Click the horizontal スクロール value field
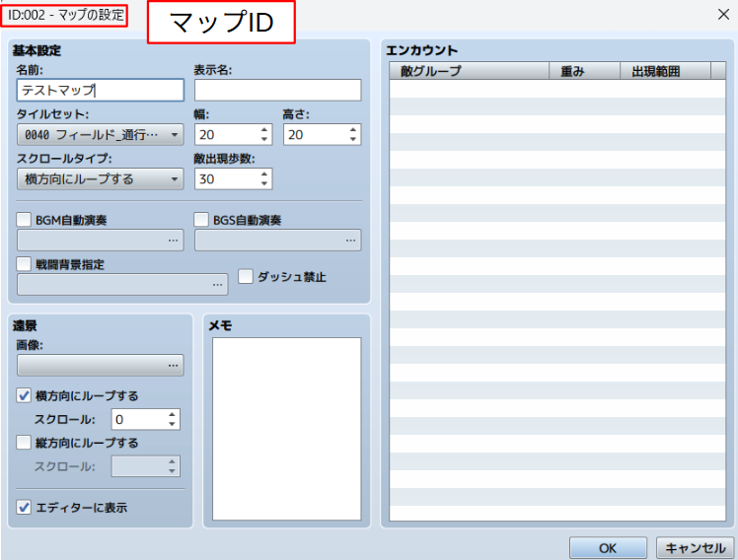The width and height of the screenshot is (738, 560). [138, 419]
